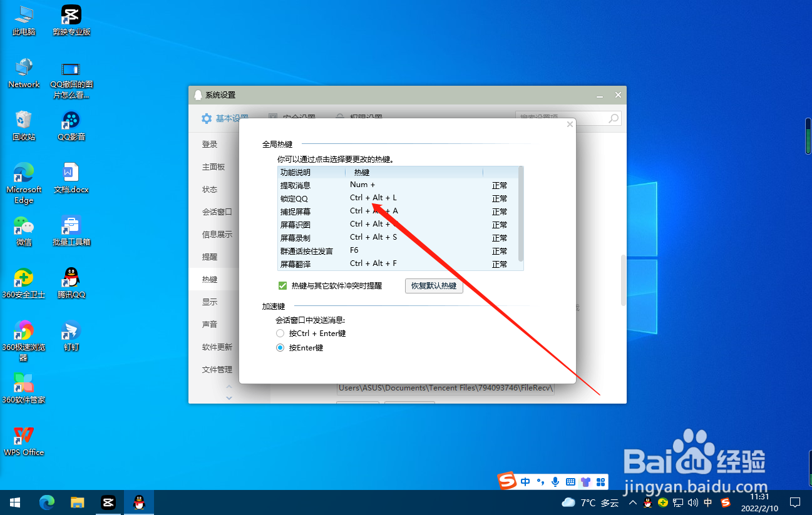
Task: Open Sogou skin shirt icon
Action: click(x=585, y=481)
